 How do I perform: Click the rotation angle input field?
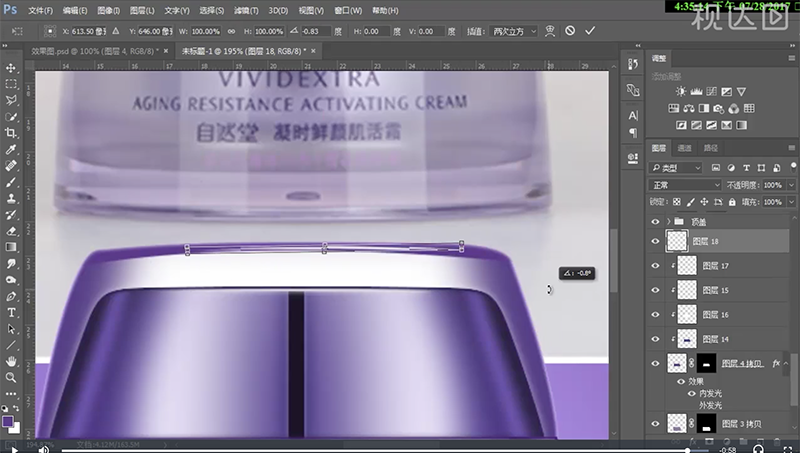(x=315, y=31)
